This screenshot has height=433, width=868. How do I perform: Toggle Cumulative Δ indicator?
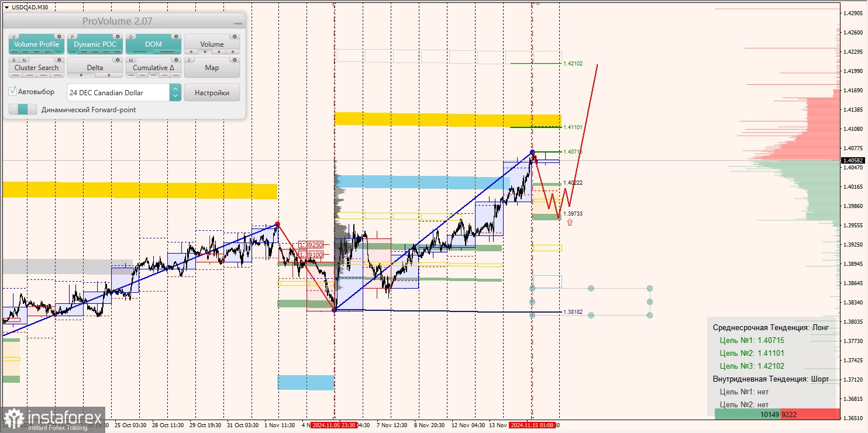point(153,68)
